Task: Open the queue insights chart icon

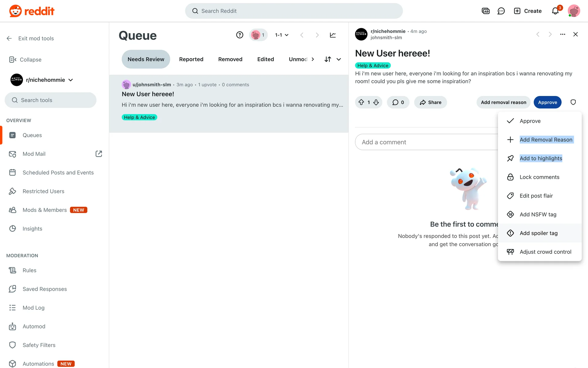Action: pyautogui.click(x=333, y=35)
